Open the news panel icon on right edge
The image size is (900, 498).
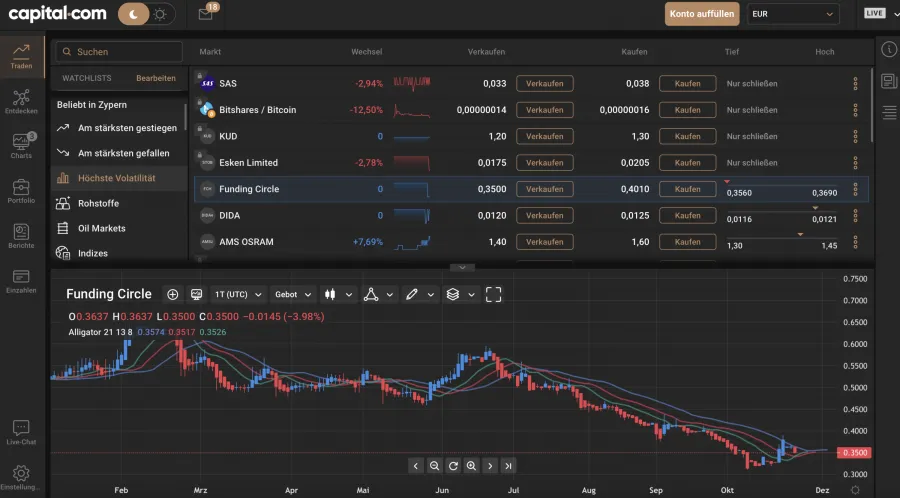(x=889, y=81)
